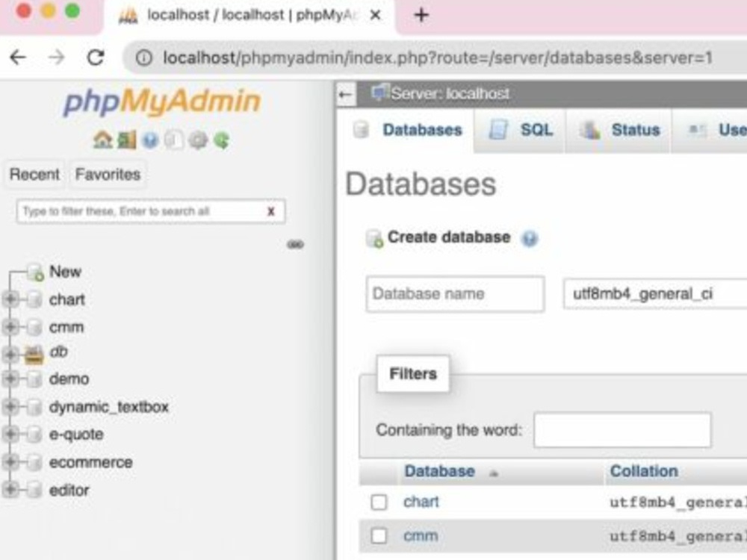Expand the demo database node
747x560 pixels.
coord(10,379)
